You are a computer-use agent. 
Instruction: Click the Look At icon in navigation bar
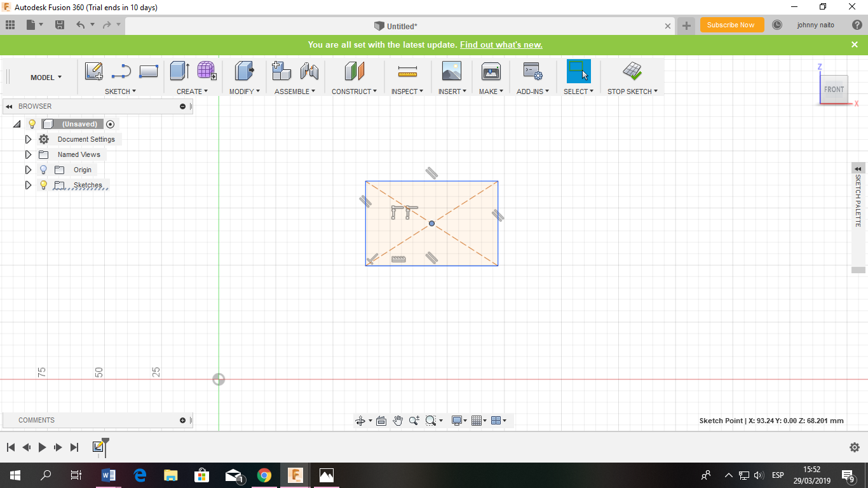[381, 421]
